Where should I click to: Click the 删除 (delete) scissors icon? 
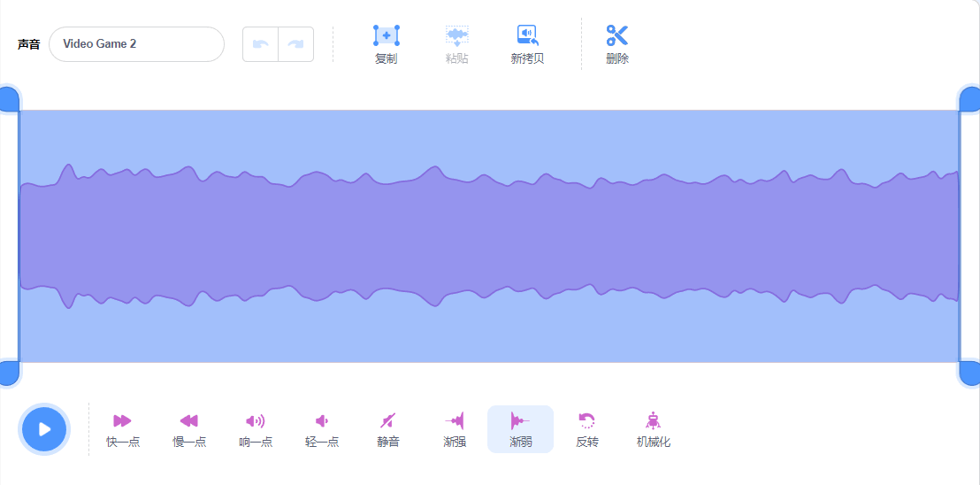[x=616, y=35]
